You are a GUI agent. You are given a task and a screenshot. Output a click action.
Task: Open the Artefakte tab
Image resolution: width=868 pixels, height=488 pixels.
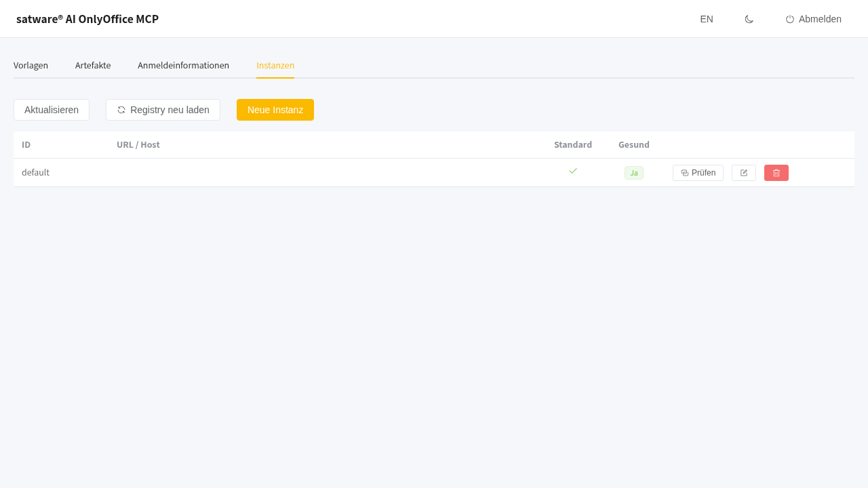[x=93, y=65]
